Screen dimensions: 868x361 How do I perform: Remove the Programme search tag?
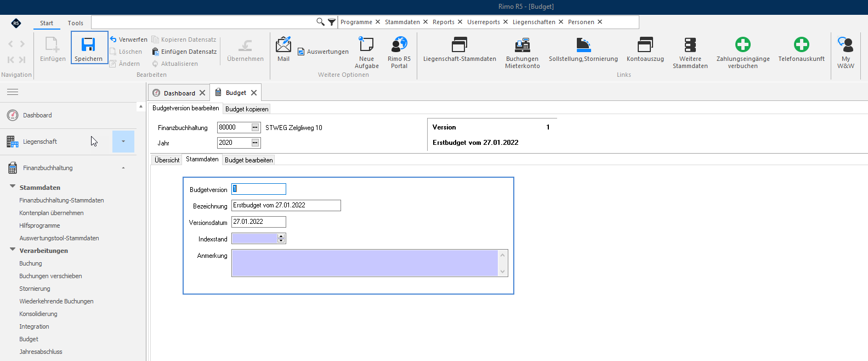click(378, 22)
